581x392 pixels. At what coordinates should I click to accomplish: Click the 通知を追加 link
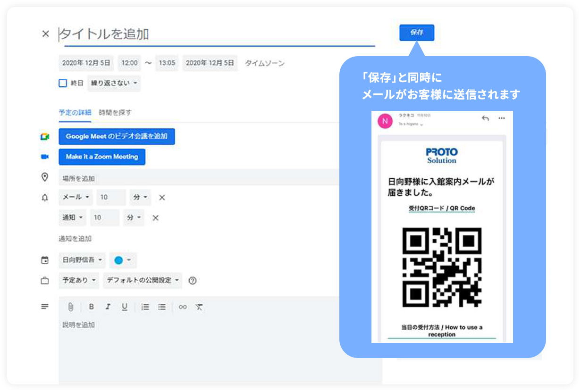click(75, 239)
